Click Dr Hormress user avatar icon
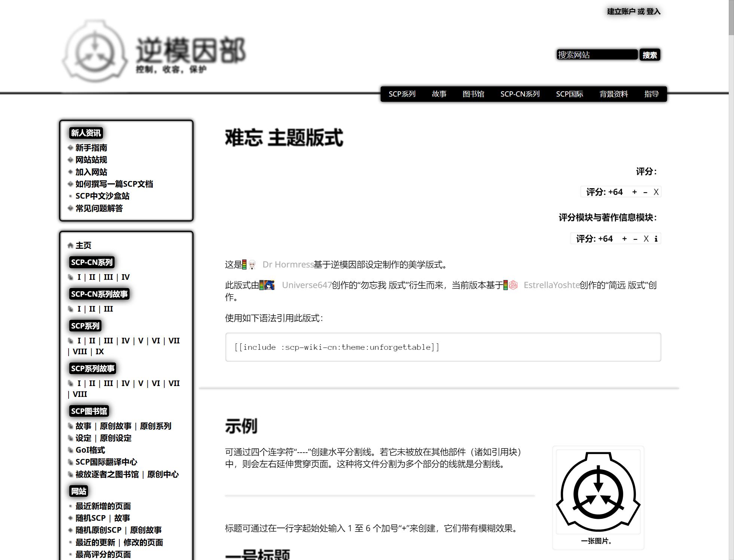 click(252, 265)
